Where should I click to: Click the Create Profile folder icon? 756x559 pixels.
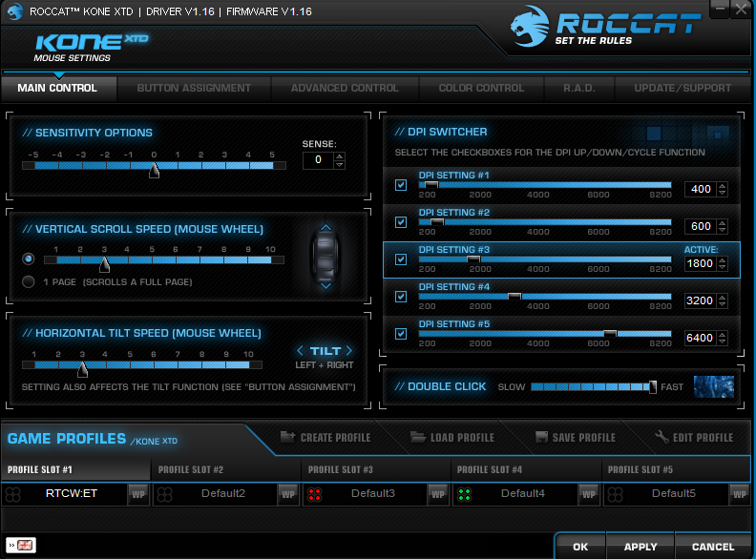point(287,437)
